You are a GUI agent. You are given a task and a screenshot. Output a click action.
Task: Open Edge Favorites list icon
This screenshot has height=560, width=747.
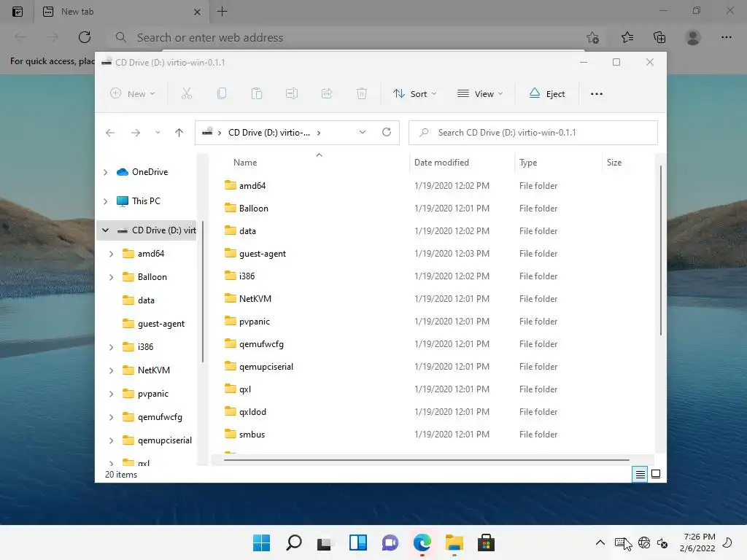pos(627,37)
